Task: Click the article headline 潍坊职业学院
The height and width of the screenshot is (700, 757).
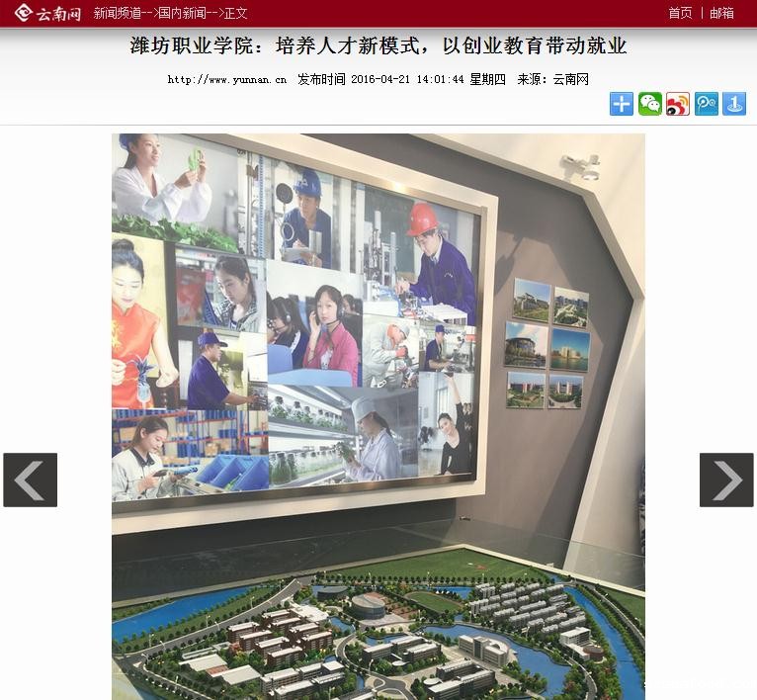Action: [x=378, y=45]
